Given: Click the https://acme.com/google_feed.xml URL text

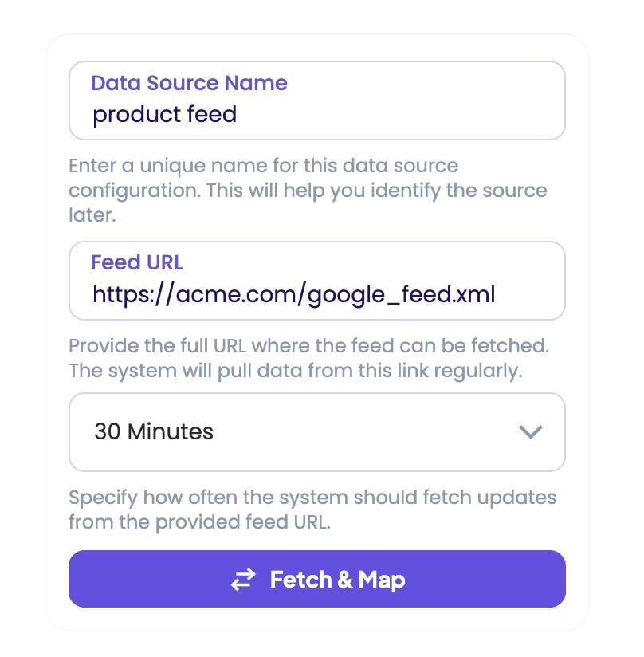Looking at the screenshot, I should tap(294, 295).
